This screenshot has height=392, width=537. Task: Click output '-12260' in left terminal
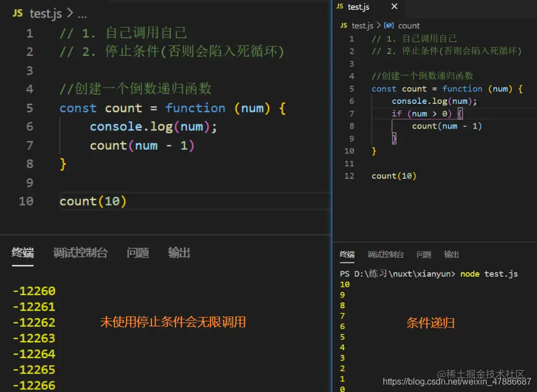34,291
